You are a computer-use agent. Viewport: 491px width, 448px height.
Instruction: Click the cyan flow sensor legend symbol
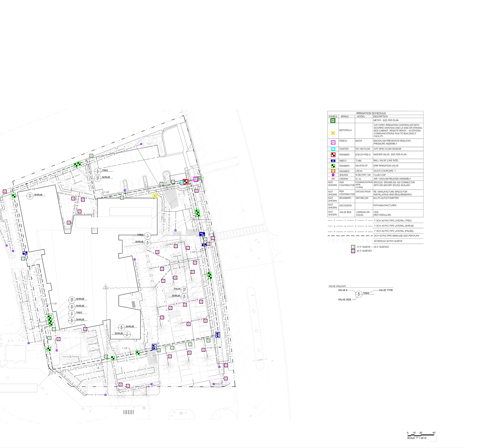click(333, 149)
